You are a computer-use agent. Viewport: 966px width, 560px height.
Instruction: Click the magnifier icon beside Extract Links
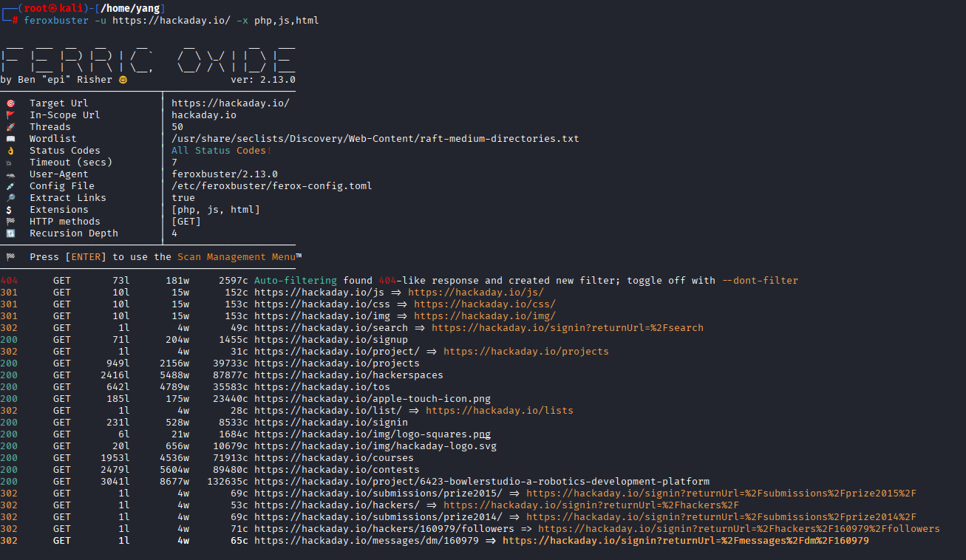pyautogui.click(x=10, y=198)
